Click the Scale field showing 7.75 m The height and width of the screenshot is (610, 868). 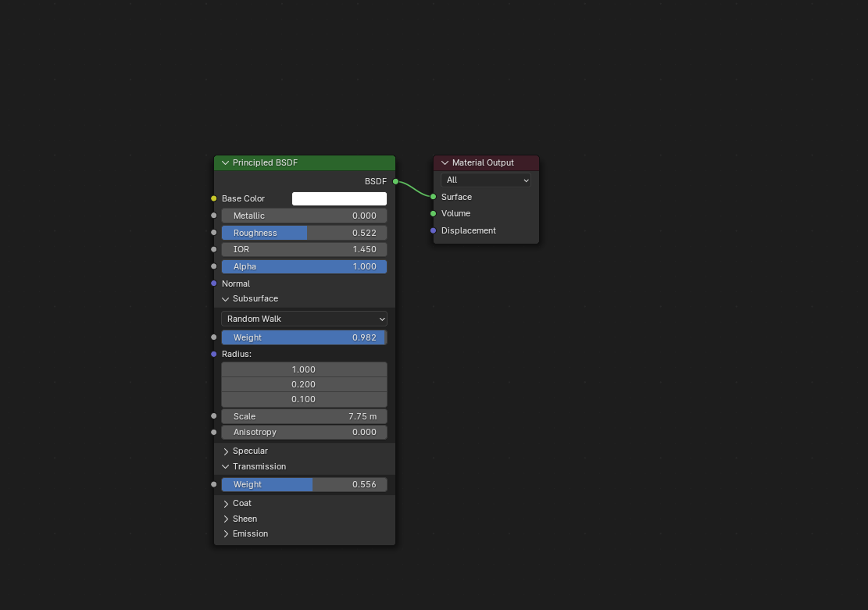pos(304,416)
